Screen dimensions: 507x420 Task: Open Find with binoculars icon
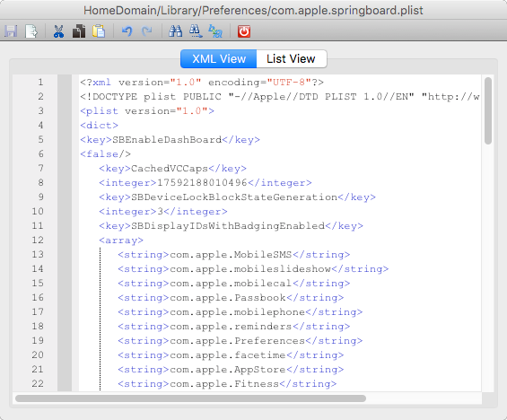click(x=176, y=31)
